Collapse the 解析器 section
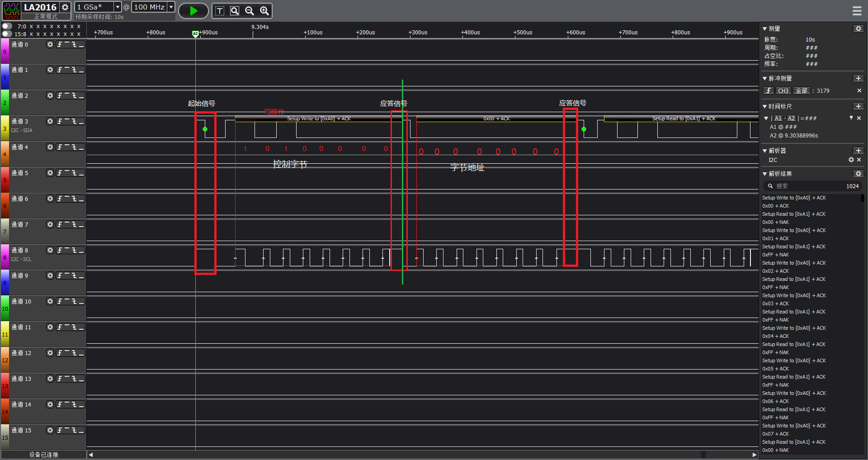The image size is (868, 460). 765,151
